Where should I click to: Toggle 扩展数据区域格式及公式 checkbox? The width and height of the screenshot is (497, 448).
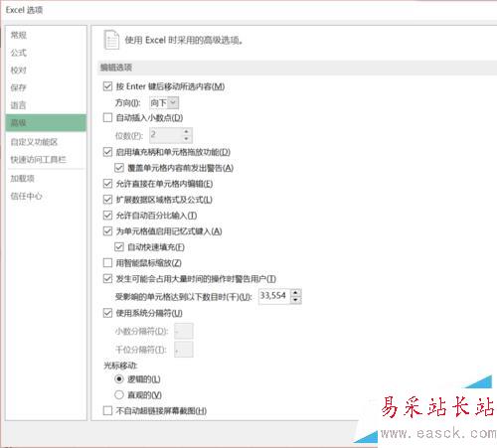click(107, 200)
